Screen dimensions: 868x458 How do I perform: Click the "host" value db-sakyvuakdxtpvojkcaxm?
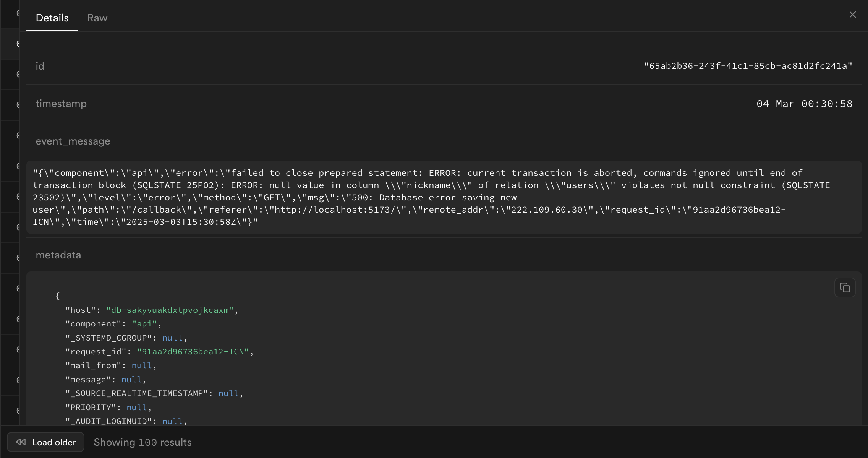[170, 310]
